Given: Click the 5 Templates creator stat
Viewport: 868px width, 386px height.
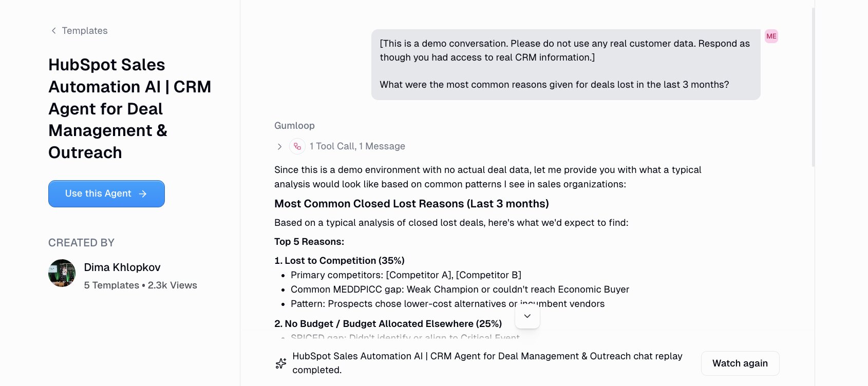Looking at the screenshot, I should 111,285.
